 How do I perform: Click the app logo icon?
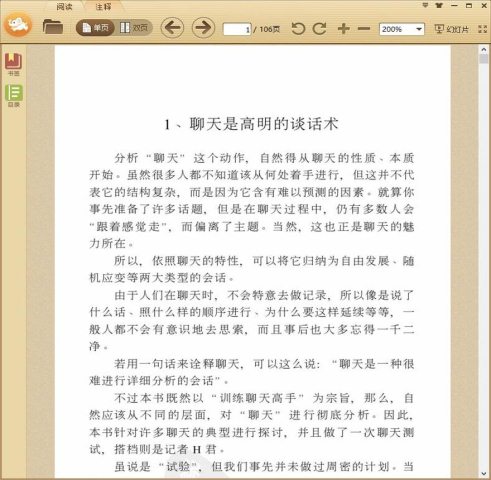[x=18, y=24]
